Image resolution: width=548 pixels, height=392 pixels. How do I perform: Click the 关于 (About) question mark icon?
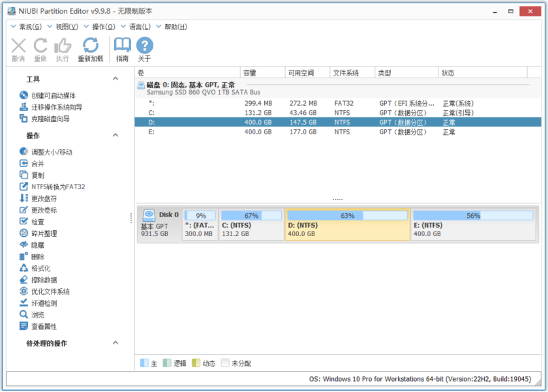tap(144, 45)
